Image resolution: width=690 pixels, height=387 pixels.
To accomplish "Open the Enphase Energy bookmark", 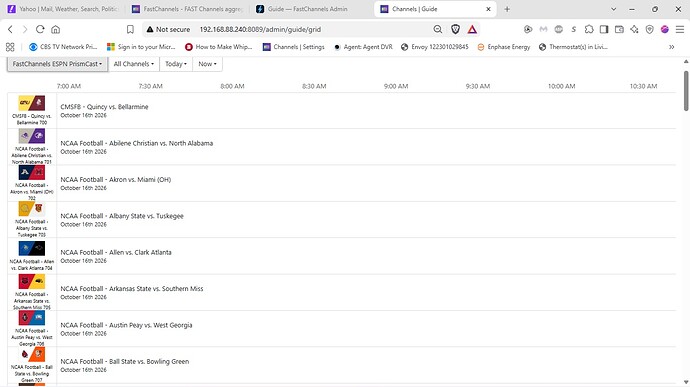I will 504,47.
